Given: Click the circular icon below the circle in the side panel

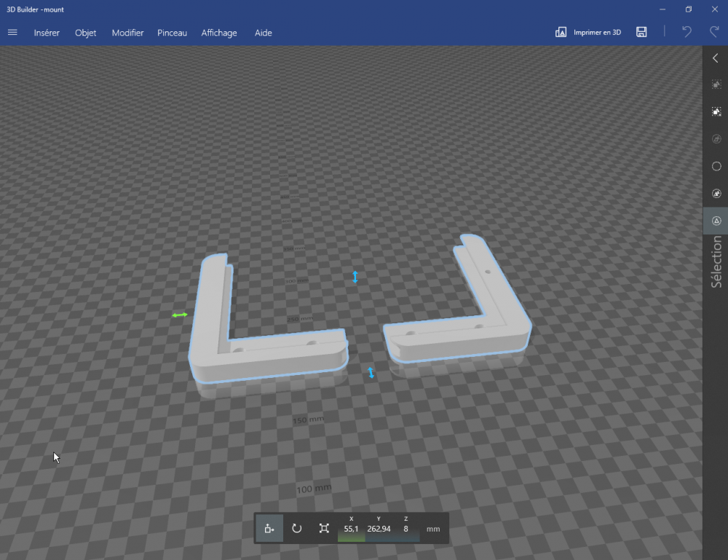Looking at the screenshot, I should click(716, 194).
